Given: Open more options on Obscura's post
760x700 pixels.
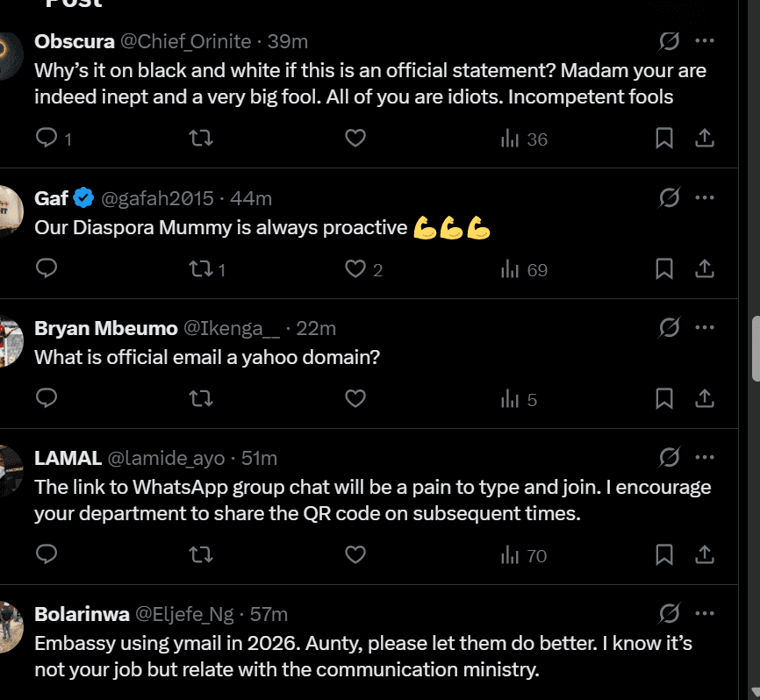Looking at the screenshot, I should (x=704, y=41).
